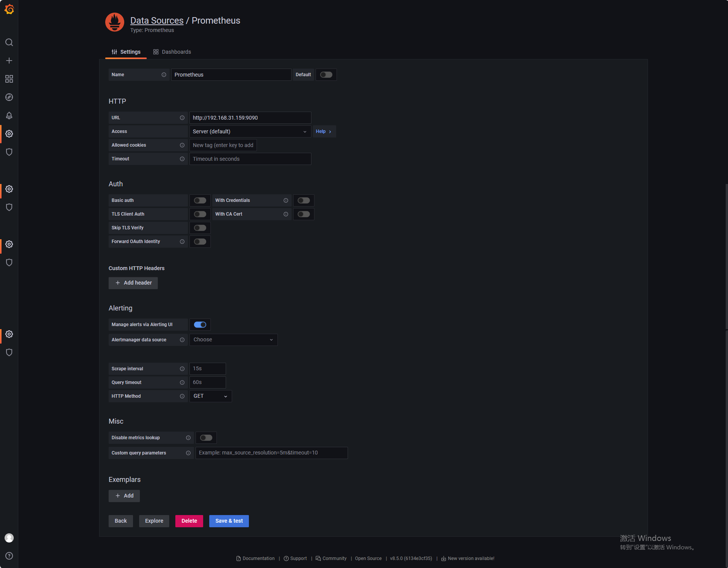
Task: Open the Community footer link
Action: point(331,558)
